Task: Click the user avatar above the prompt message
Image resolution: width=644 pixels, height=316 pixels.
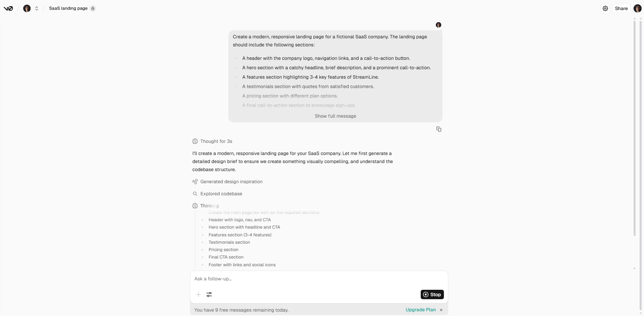Action: click(x=439, y=25)
